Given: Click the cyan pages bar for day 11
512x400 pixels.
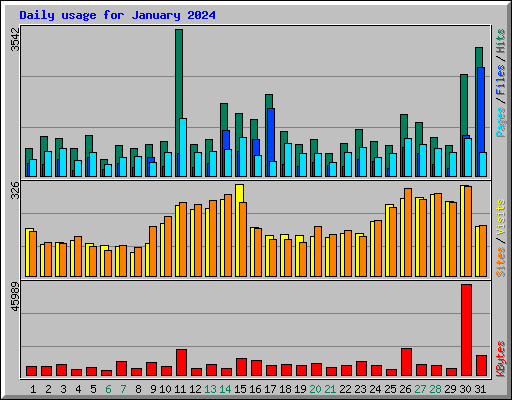Looking at the screenshot, I should pos(183,147).
